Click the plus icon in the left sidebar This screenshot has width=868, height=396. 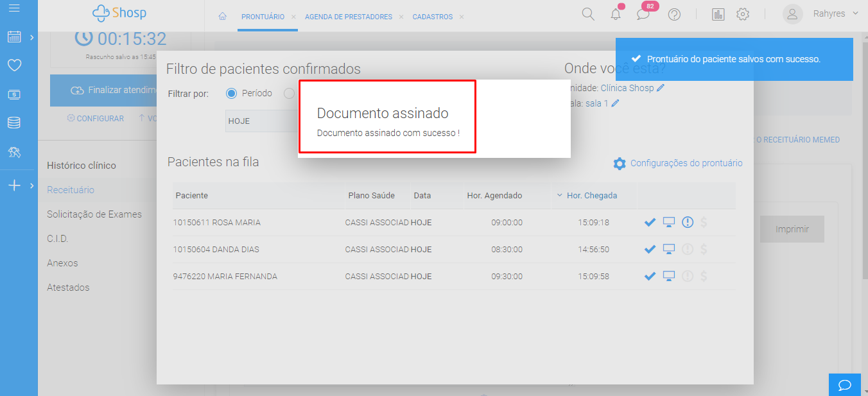14,185
